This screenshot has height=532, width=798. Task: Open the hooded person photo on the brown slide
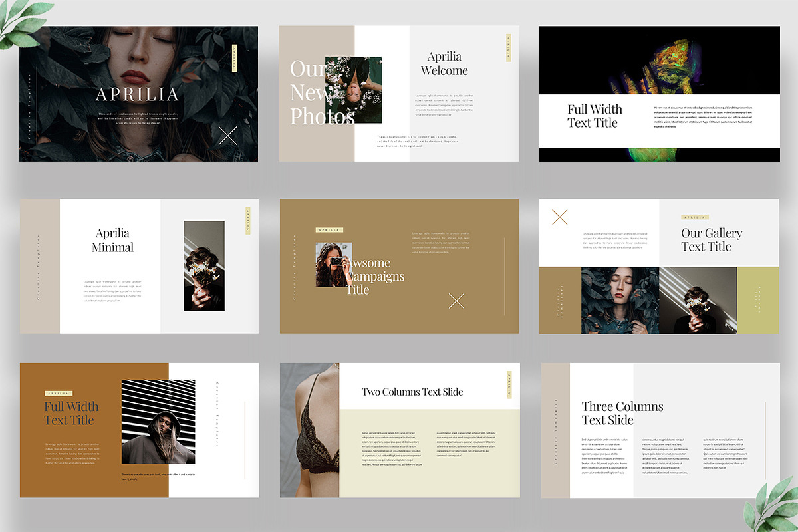tap(158, 422)
